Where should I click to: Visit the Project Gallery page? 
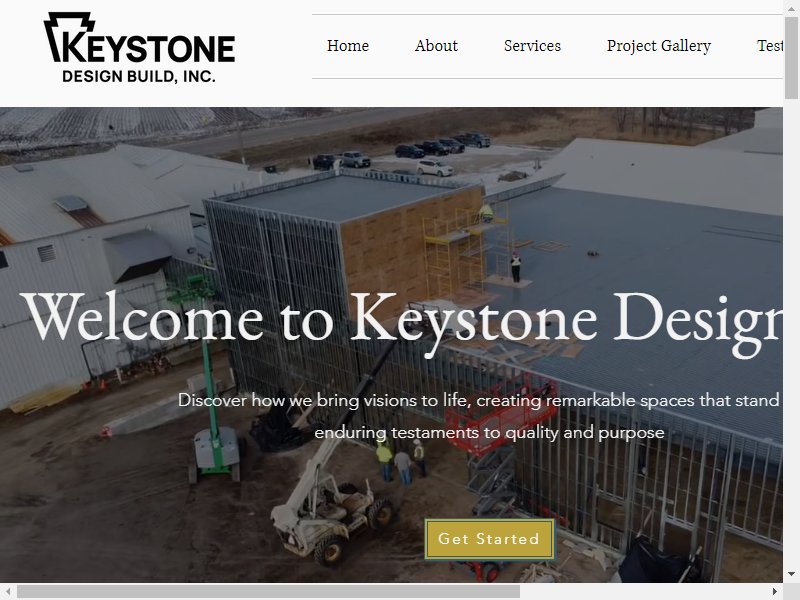659,46
